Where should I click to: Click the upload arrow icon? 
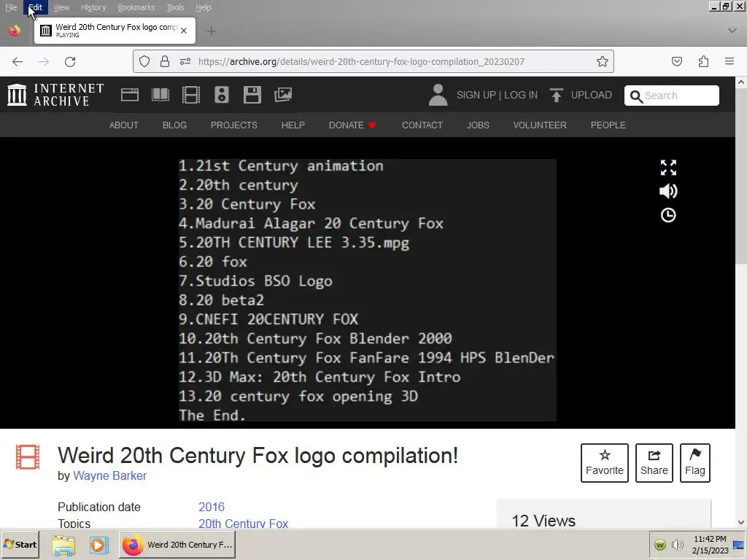tap(556, 96)
